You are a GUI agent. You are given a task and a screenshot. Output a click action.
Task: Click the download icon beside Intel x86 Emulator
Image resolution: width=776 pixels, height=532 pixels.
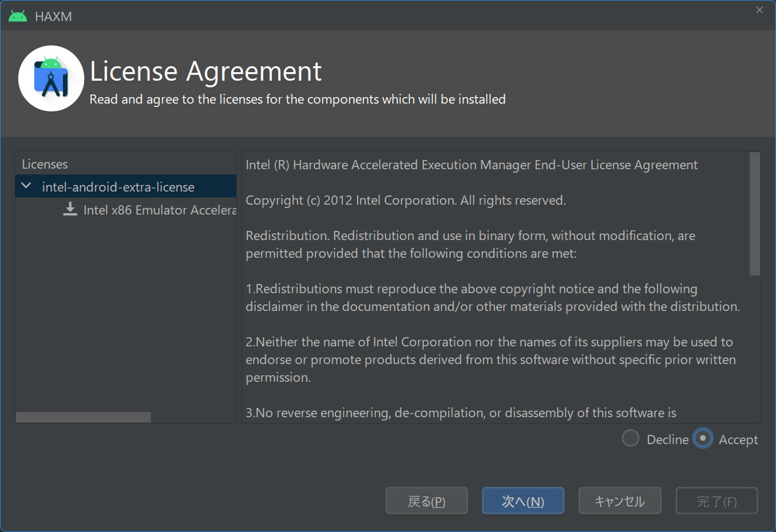pyautogui.click(x=70, y=209)
